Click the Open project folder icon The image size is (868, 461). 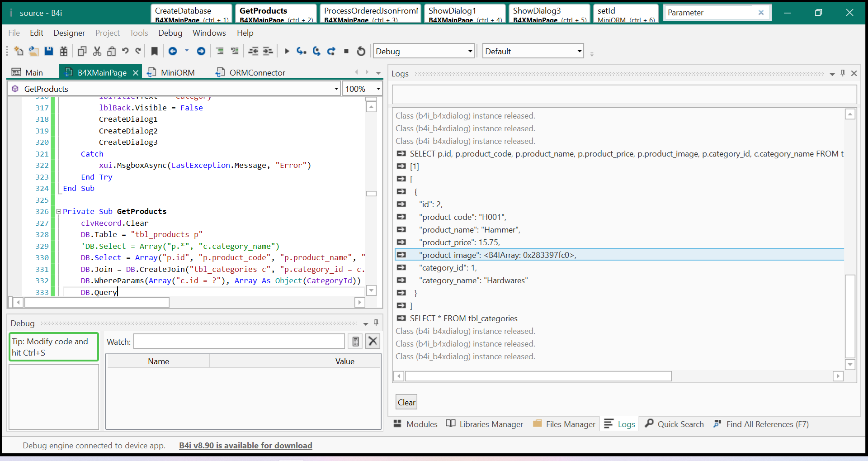tap(33, 51)
